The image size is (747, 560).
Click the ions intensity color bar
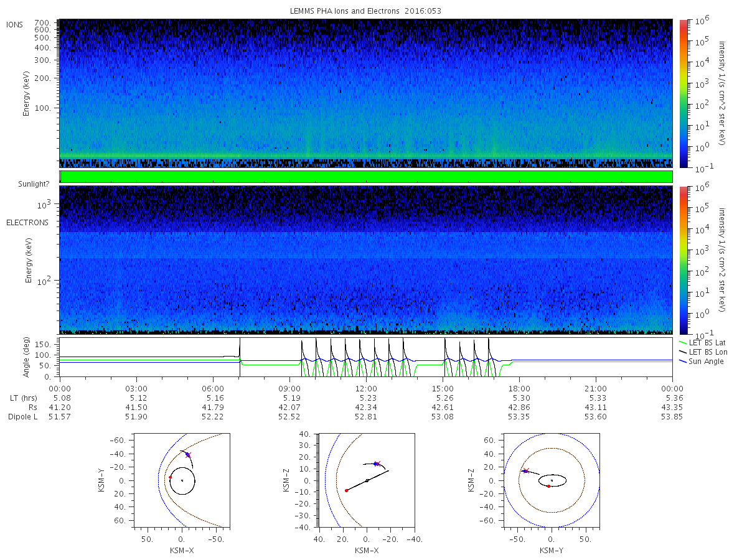click(683, 93)
